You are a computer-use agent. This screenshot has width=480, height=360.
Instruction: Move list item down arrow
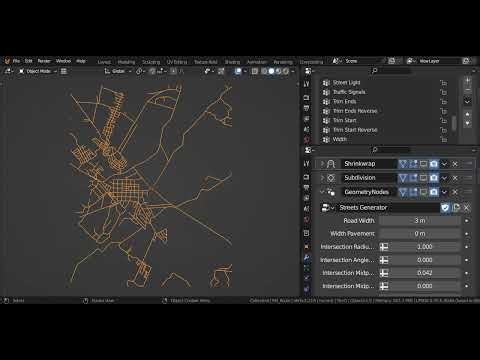[x=468, y=123]
